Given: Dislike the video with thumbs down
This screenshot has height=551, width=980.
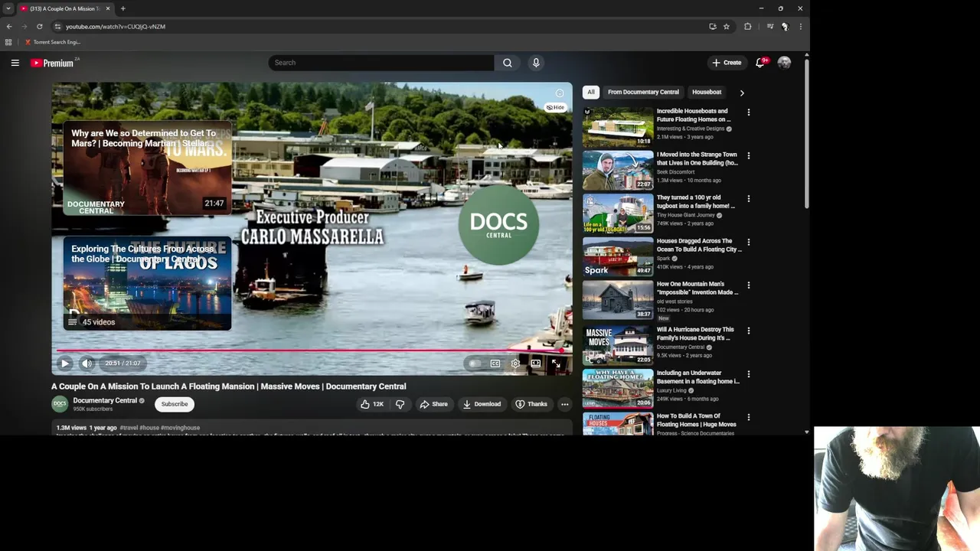Looking at the screenshot, I should [x=400, y=404].
